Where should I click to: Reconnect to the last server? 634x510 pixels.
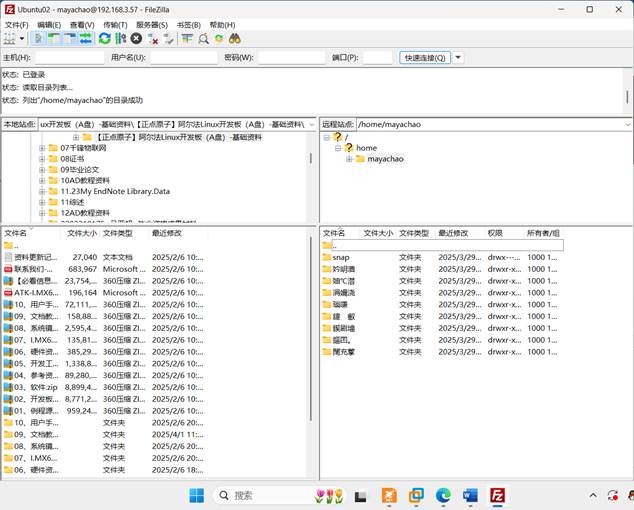(x=169, y=39)
